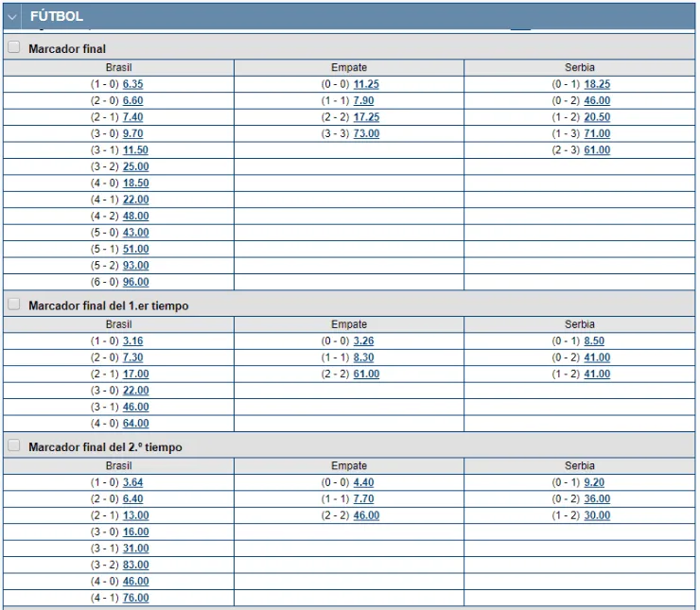Select first half 0-0 draw odds 3.26
This screenshot has height=610, width=700.
[363, 340]
